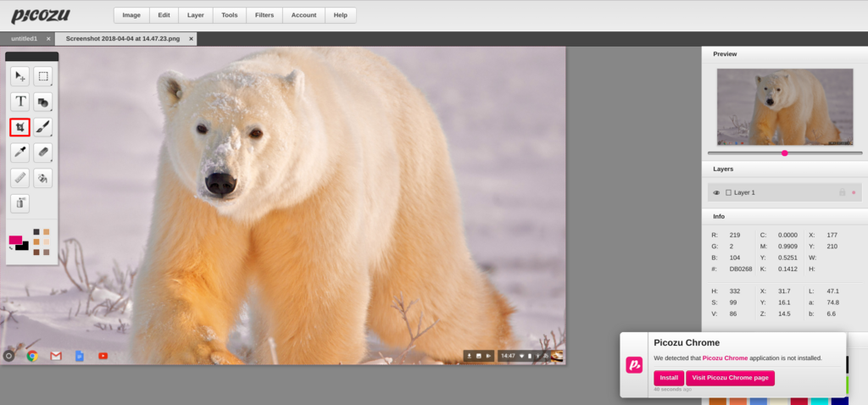Choose the cyan swatch in the bottom palette
868x405 pixels.
pyautogui.click(x=820, y=401)
